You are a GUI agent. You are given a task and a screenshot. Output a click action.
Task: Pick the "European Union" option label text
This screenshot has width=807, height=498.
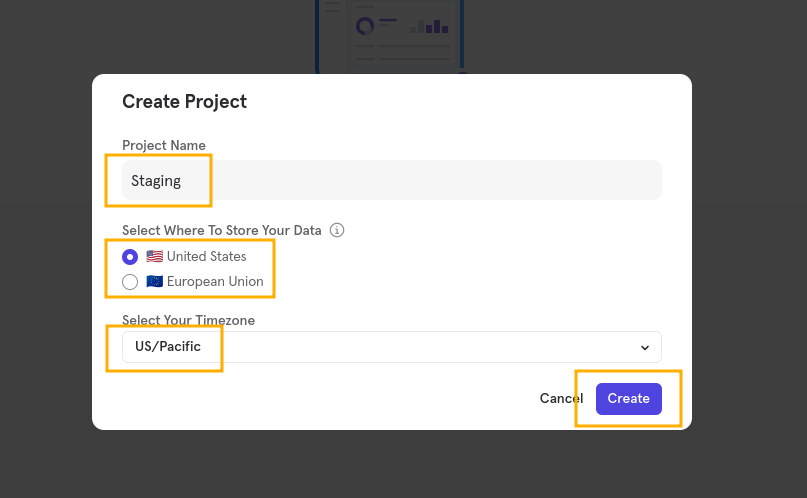(x=215, y=282)
